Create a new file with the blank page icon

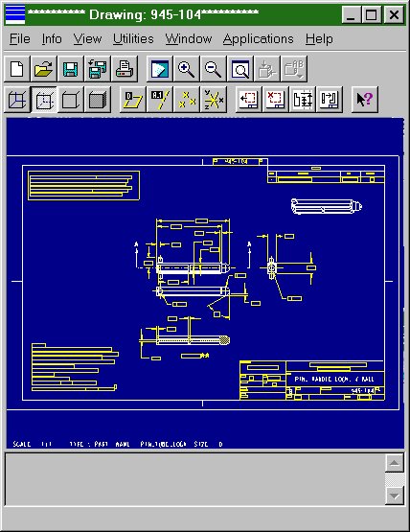(x=17, y=69)
